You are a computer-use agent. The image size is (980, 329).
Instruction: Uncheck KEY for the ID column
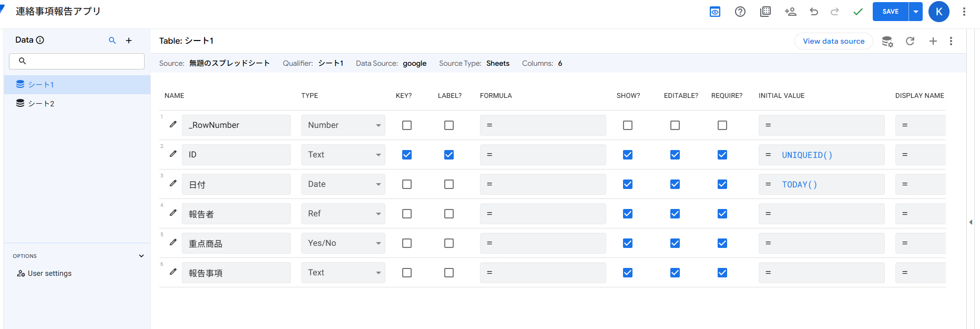[407, 155]
